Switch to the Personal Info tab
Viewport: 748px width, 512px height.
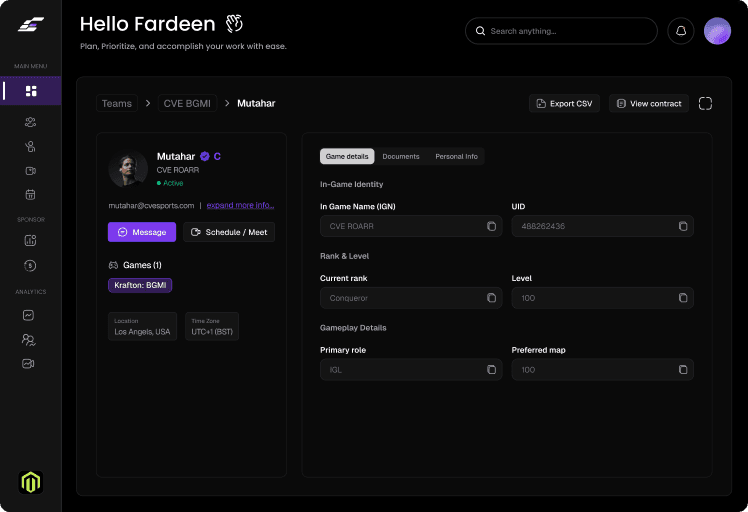coord(456,156)
